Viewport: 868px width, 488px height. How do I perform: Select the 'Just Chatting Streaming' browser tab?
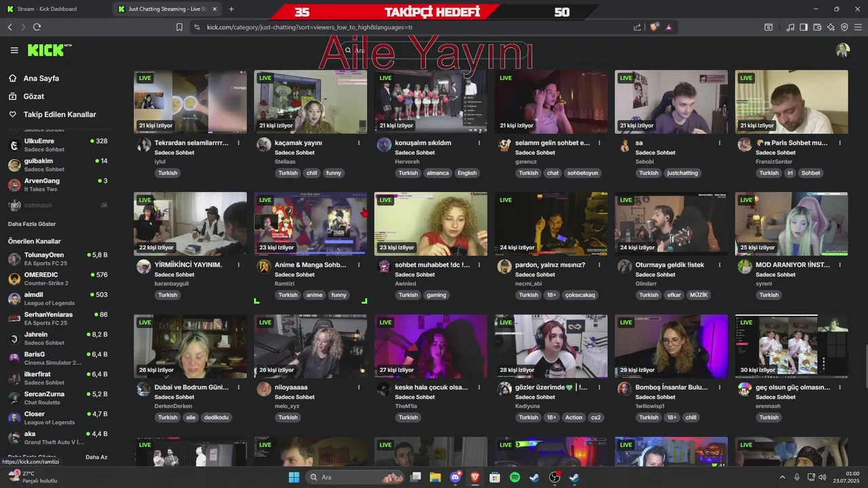(x=168, y=9)
